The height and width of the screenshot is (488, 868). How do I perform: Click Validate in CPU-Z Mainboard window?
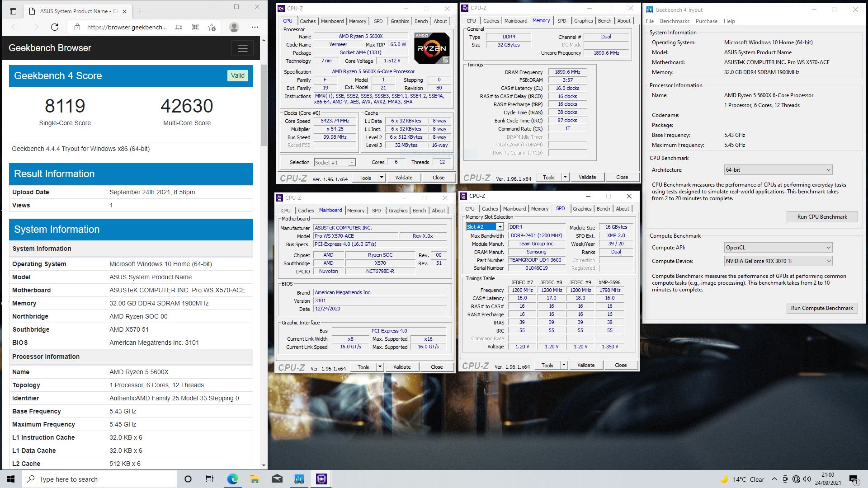pos(402,367)
